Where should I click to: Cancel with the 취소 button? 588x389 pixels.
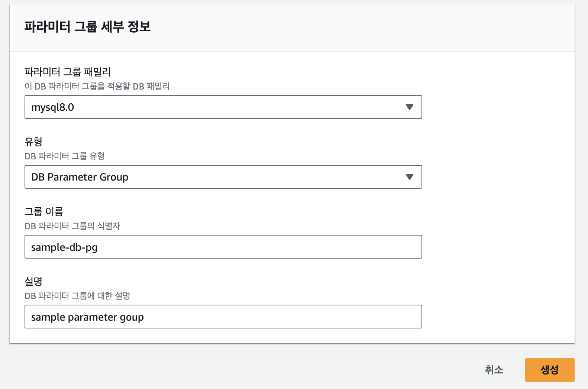click(x=494, y=370)
